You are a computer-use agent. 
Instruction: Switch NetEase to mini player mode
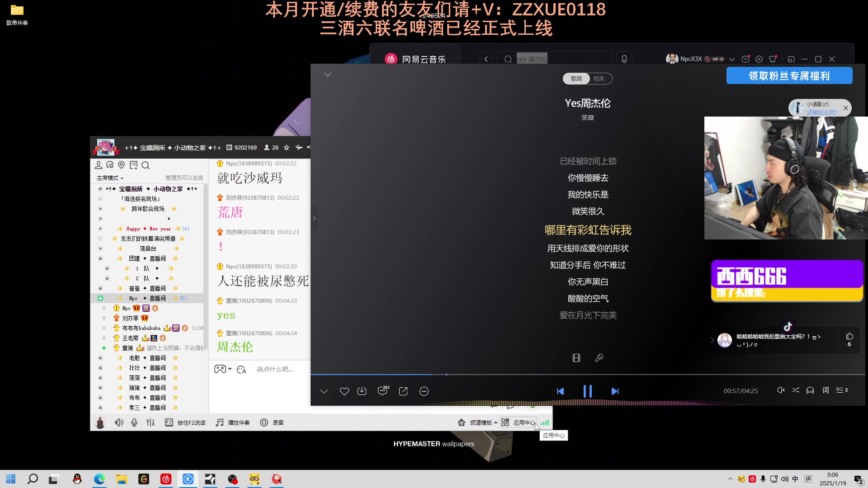(791, 59)
